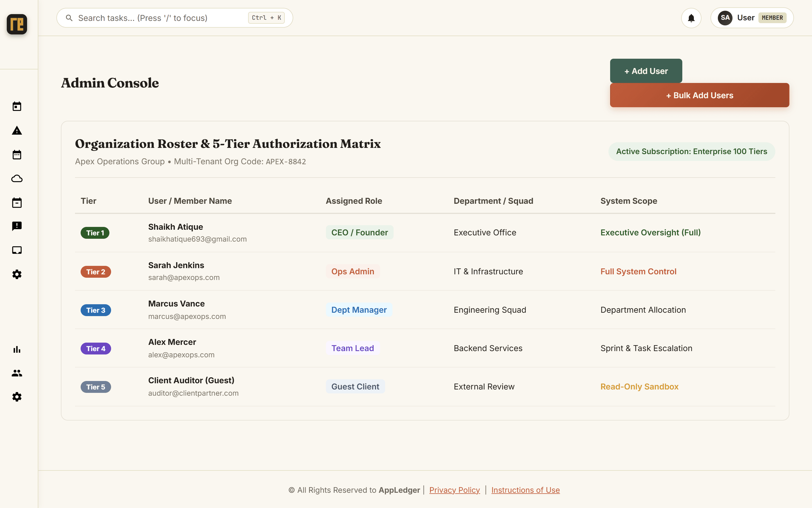Open the feedback speech bubble icon
812x508 pixels.
[x=17, y=226]
